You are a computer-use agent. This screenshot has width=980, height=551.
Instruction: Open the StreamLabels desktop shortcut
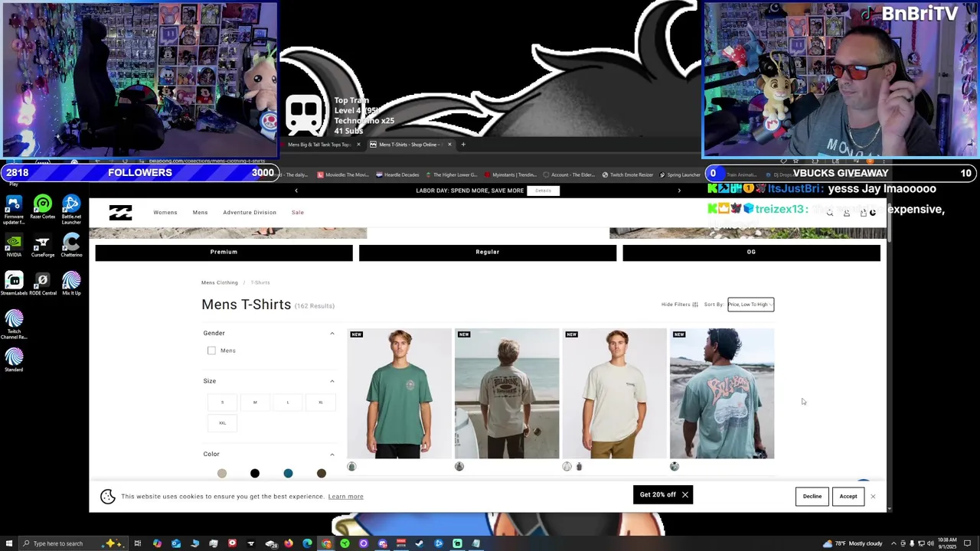click(13, 285)
